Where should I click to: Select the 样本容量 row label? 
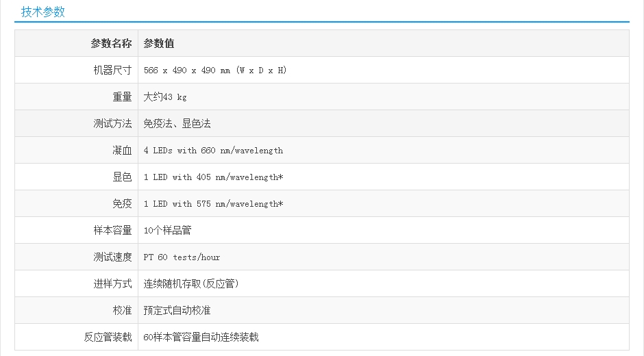[112, 230]
